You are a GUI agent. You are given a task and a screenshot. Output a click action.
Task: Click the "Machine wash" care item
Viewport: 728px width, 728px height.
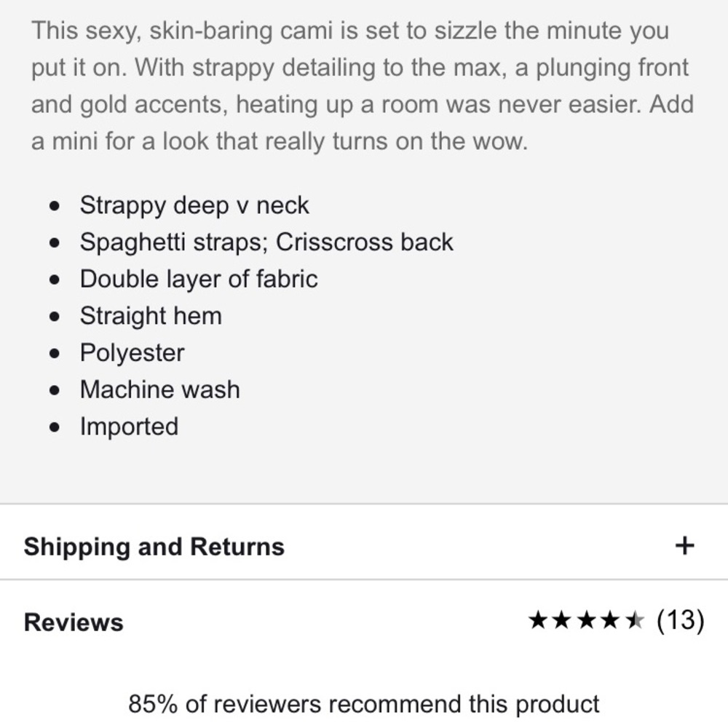click(x=159, y=389)
